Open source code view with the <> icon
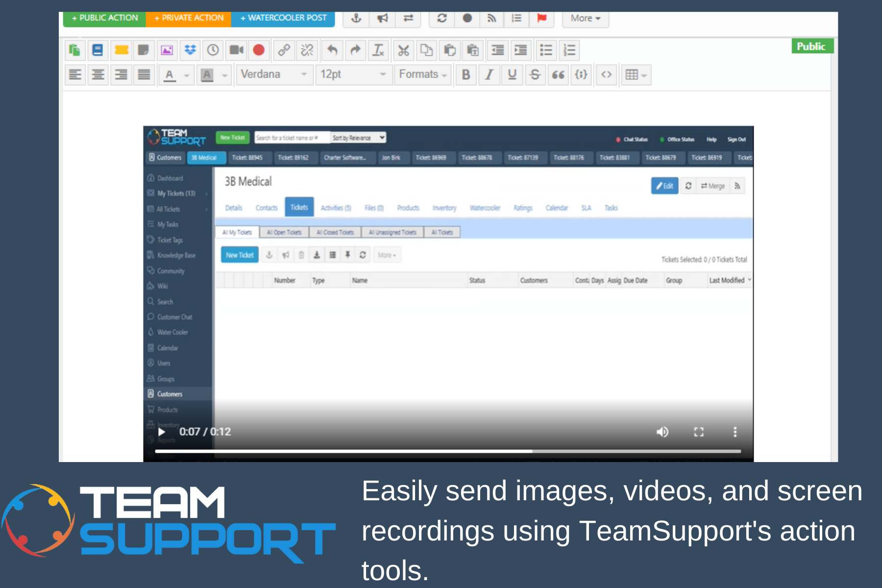882x588 pixels. [x=606, y=74]
